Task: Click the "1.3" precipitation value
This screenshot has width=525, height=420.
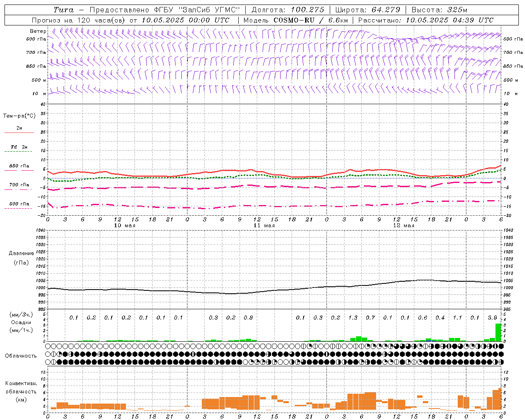Action: point(353,318)
